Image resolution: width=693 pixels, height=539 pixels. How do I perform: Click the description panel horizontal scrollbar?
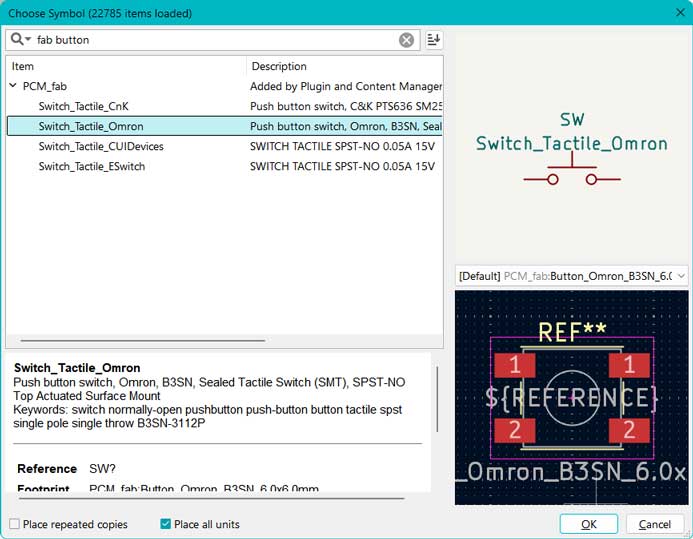[211, 498]
